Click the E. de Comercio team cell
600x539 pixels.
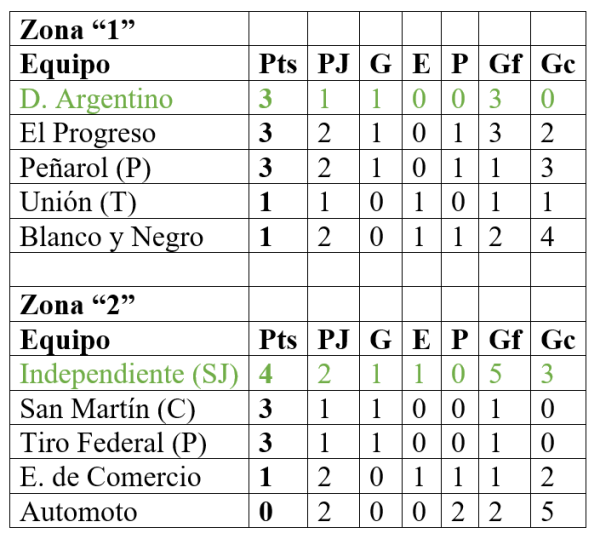tap(111, 478)
